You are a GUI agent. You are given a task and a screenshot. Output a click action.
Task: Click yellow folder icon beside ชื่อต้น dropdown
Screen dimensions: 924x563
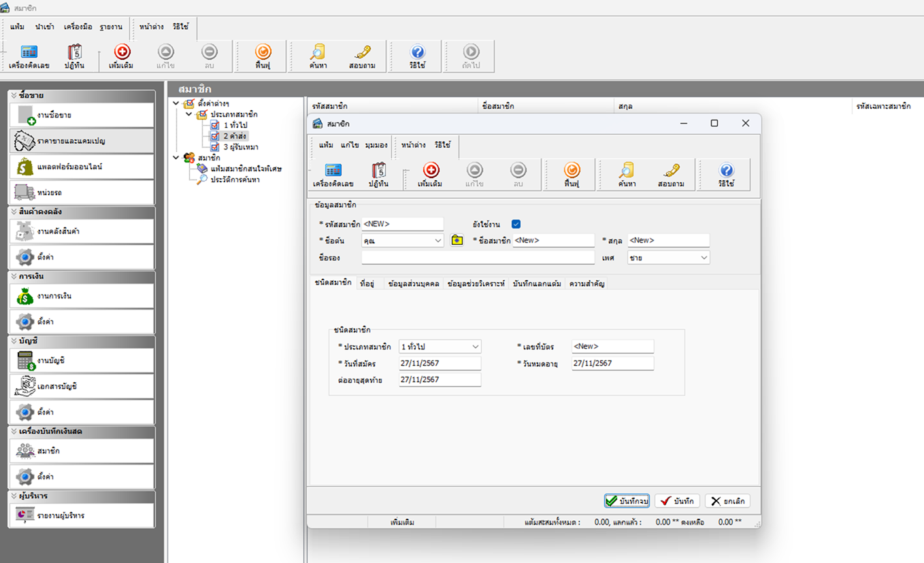pos(457,240)
